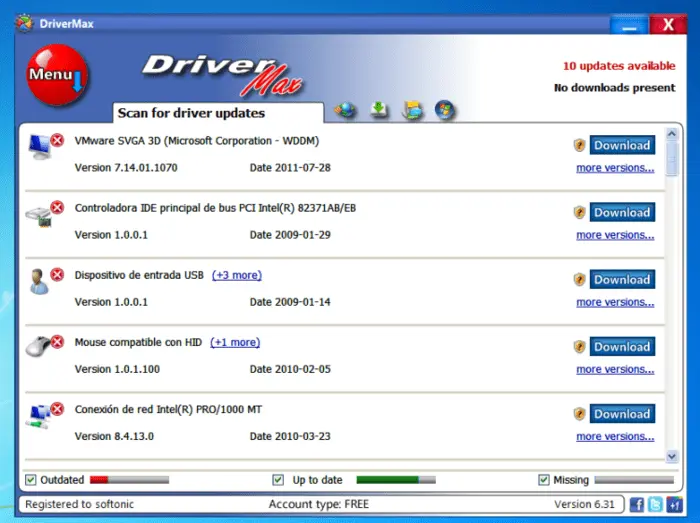Select Version 7.14.01.1070 text
This screenshot has height=523, width=700.
[126, 168]
